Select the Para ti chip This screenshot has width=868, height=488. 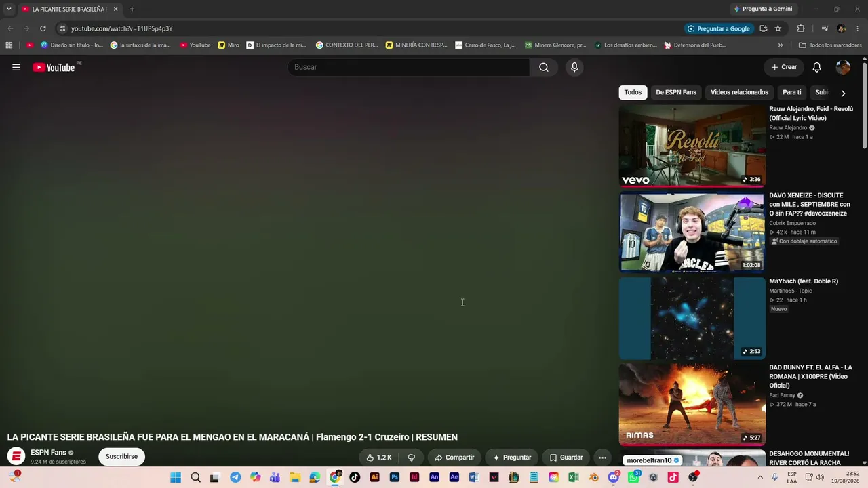click(x=791, y=92)
